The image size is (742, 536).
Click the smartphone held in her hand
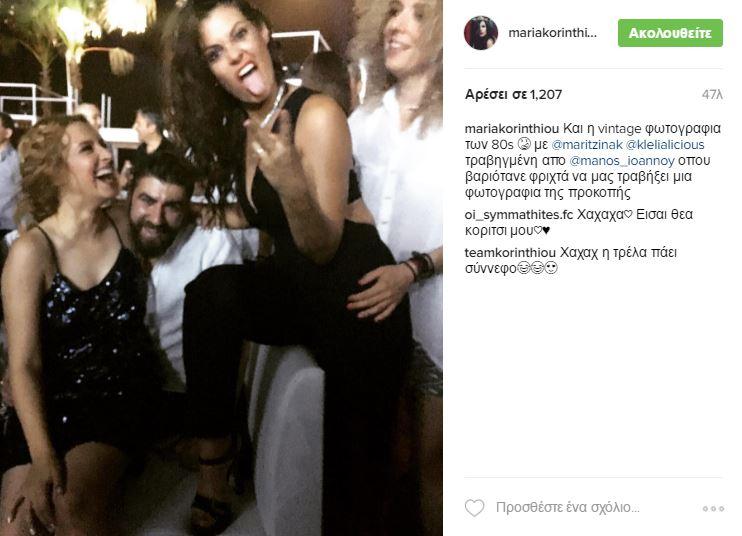pyautogui.click(x=275, y=108)
